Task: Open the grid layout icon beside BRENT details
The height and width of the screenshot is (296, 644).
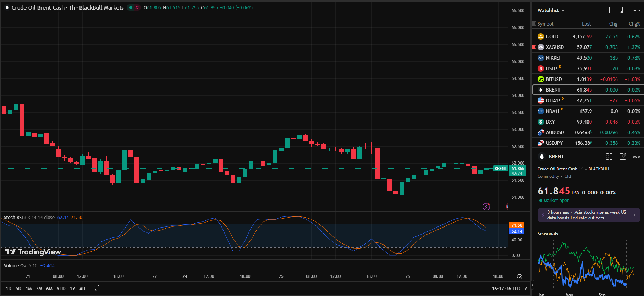Action: [609, 157]
